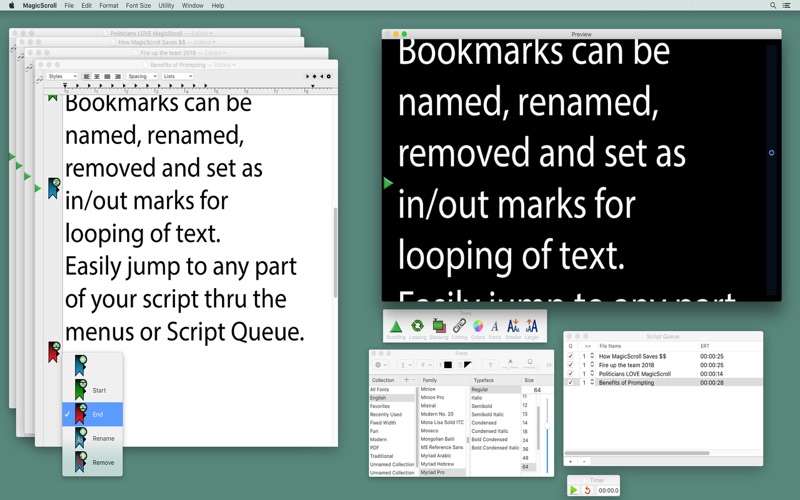
Task: Add a script with plus button in Script Queue
Action: [570, 461]
